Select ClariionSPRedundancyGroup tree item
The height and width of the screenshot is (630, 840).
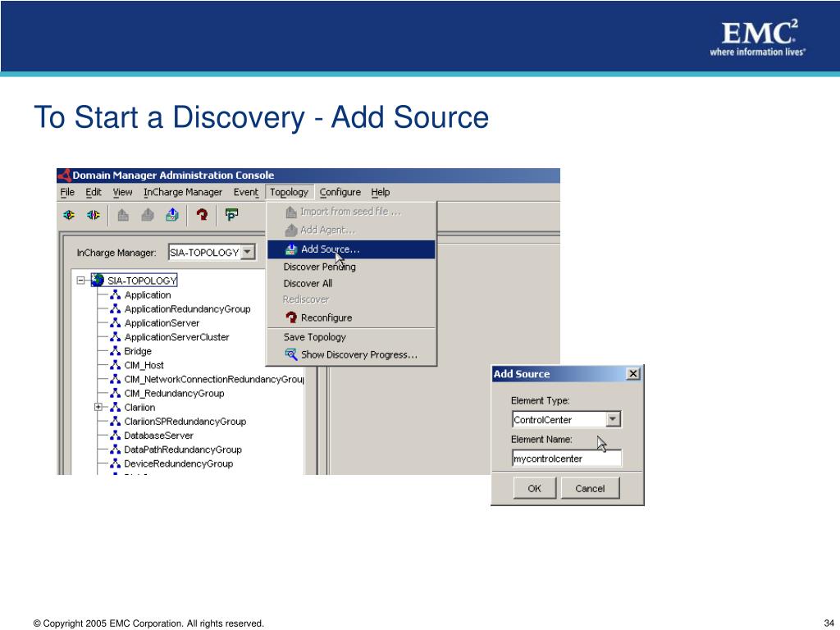(185, 421)
